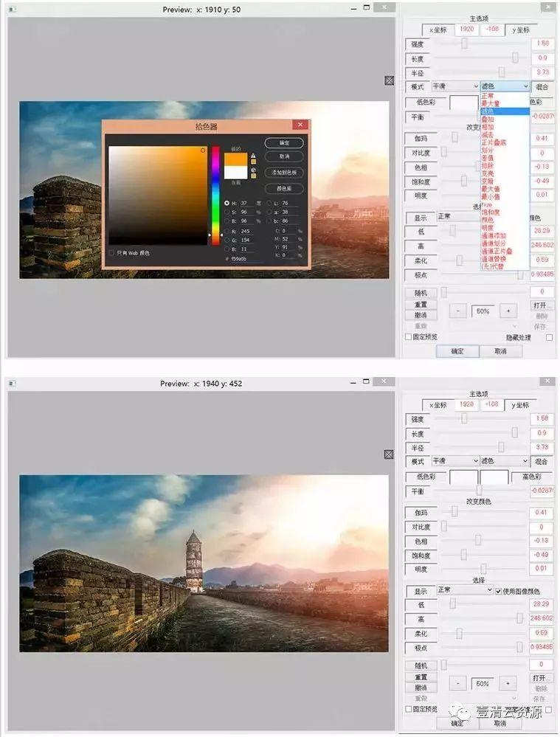
Task: Click 确定 at bottom of top panel
Action: (x=457, y=352)
